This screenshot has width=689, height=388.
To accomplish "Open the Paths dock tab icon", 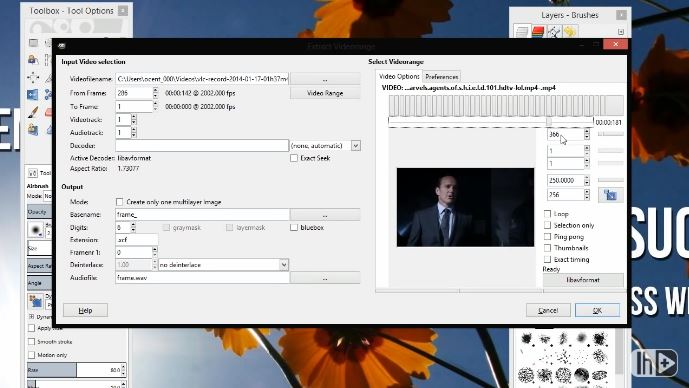I will point(554,32).
